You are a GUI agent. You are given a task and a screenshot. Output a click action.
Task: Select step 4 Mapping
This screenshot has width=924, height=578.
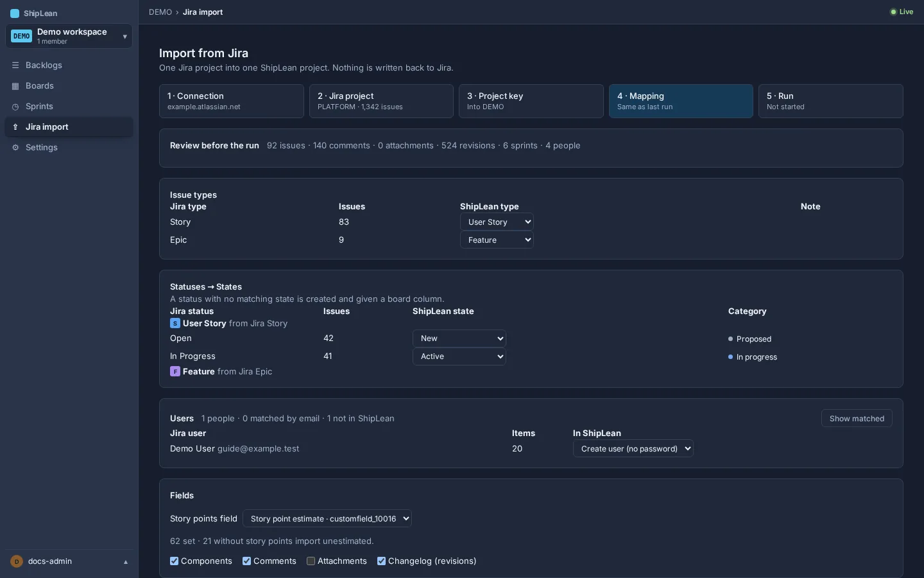point(681,101)
